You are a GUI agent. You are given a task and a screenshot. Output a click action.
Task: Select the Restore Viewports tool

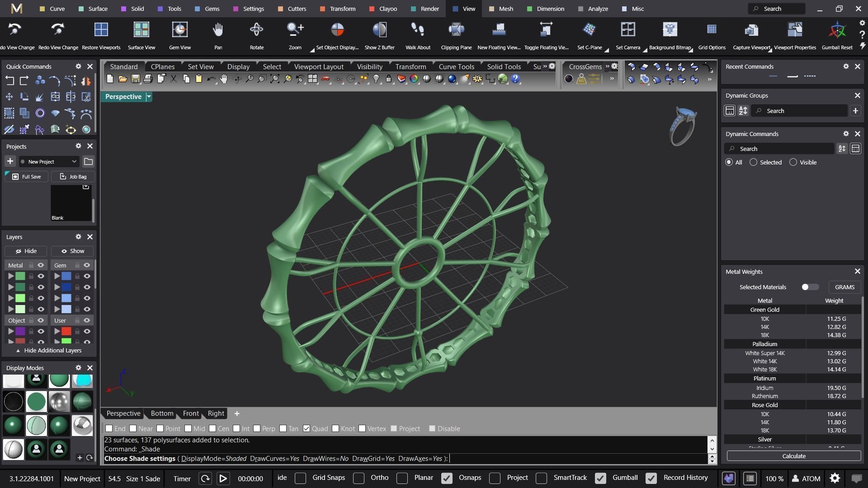tap(101, 30)
